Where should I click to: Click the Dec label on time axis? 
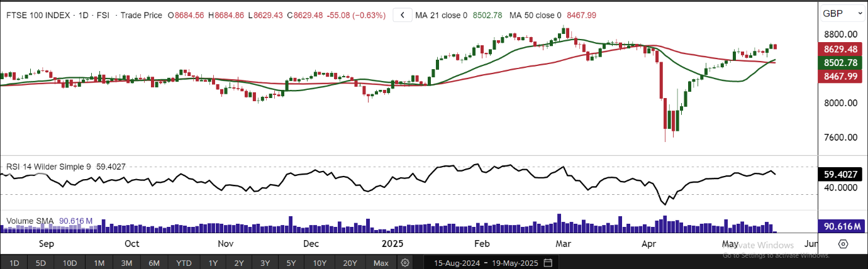[311, 243]
